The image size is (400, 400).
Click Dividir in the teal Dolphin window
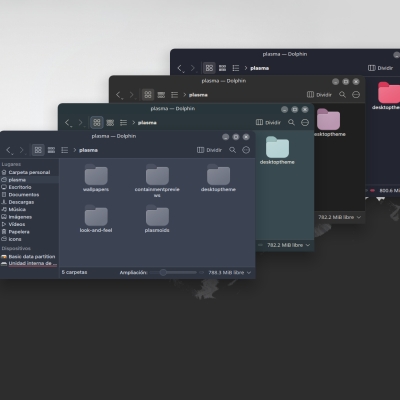click(268, 122)
